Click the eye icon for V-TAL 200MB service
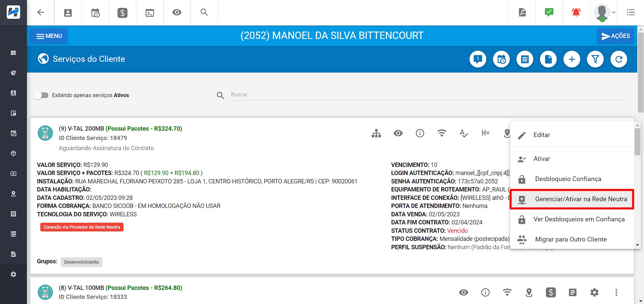Viewport: 644px width, 304px height. (x=398, y=133)
